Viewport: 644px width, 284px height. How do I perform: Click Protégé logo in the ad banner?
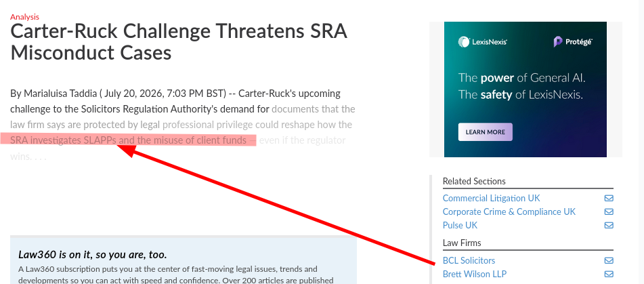(x=573, y=41)
